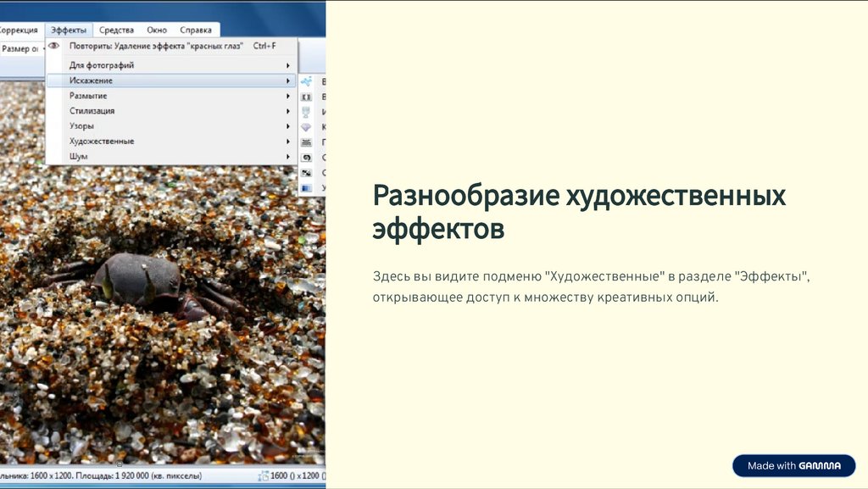Open the Эффекты menu
The width and height of the screenshot is (868, 489).
pos(69,30)
